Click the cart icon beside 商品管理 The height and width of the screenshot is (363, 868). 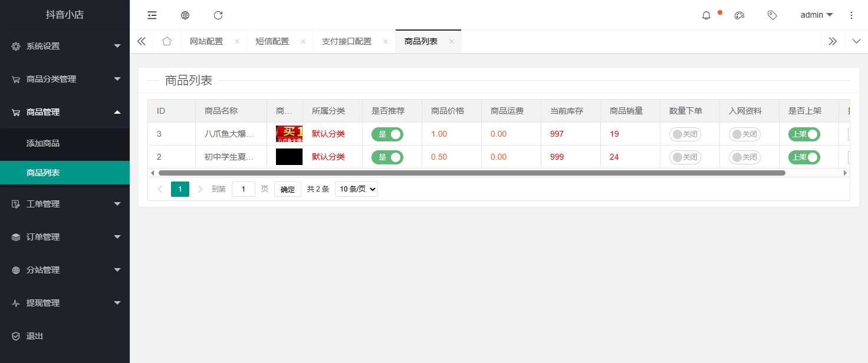click(16, 112)
